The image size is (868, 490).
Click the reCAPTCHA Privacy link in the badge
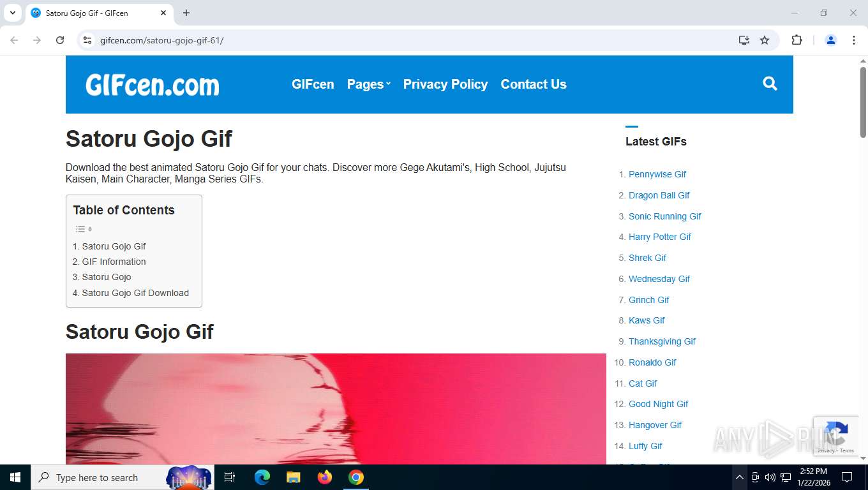(827, 450)
